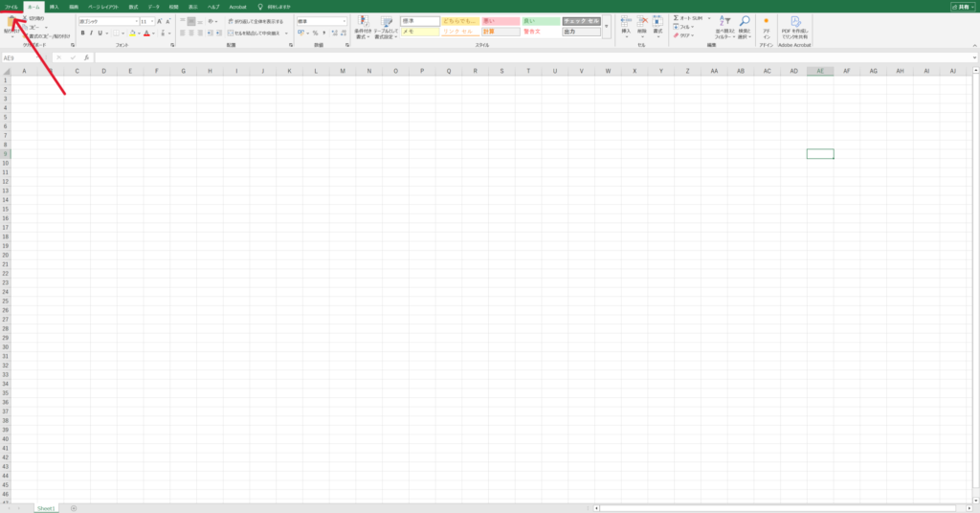Click the Paste (貼り付け) clipboard icon
This screenshot has height=513, width=980.
[x=11, y=23]
